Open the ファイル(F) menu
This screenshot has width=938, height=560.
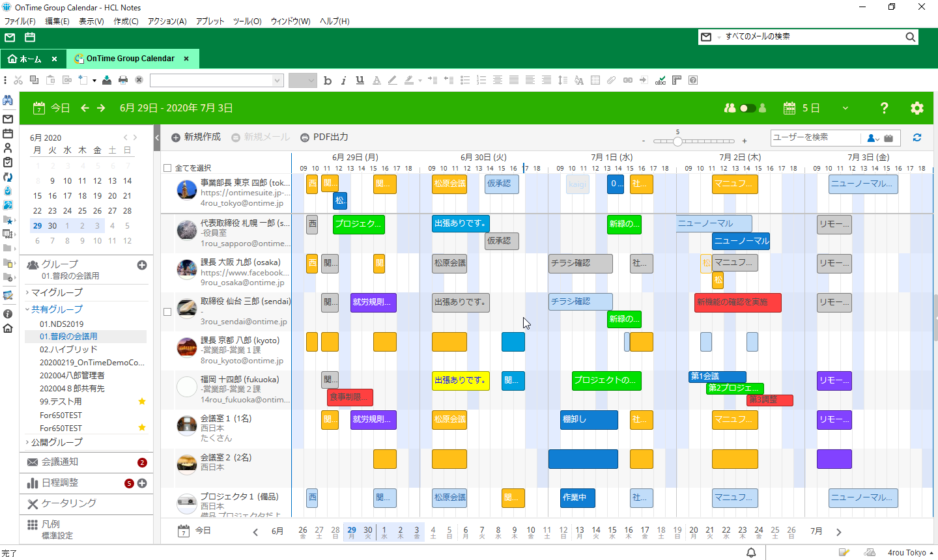(20, 21)
